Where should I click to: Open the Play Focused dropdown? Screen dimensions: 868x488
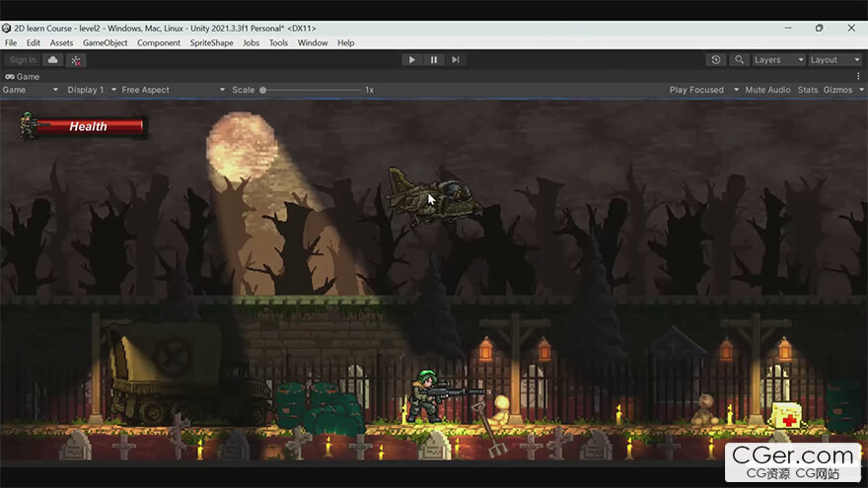coord(703,90)
